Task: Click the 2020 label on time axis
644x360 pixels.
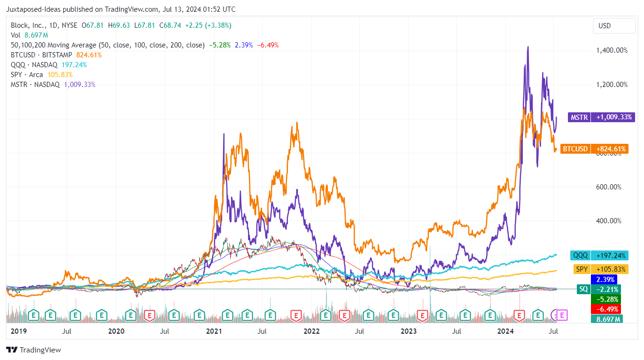Action: (x=116, y=331)
